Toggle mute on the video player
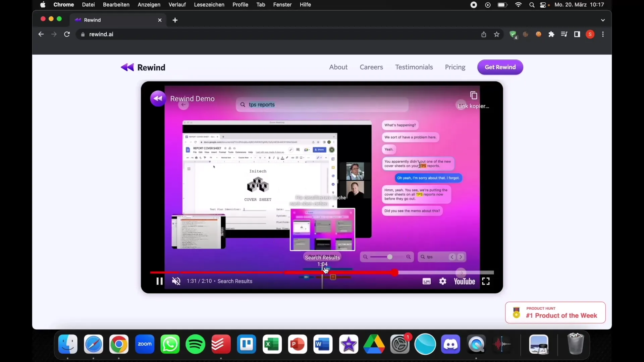 pyautogui.click(x=176, y=281)
